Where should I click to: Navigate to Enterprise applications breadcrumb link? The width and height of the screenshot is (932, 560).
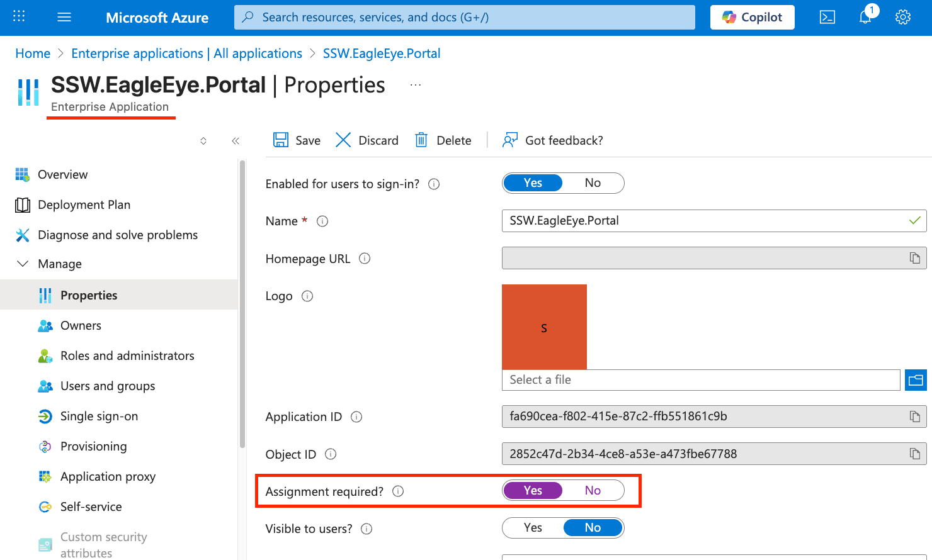[x=186, y=53]
